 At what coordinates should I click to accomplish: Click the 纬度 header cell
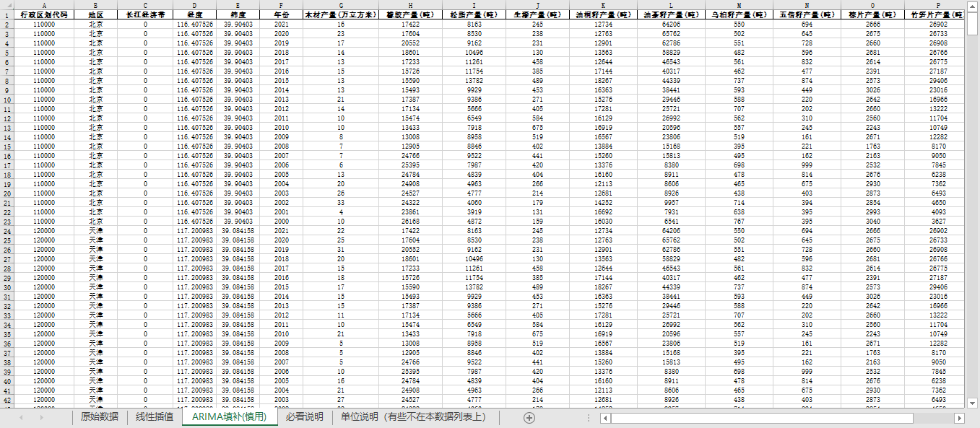[x=238, y=14]
